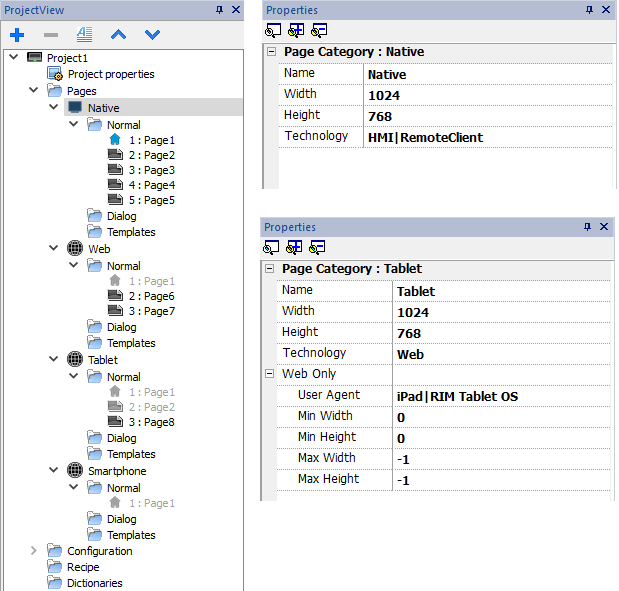Image resolution: width=619 pixels, height=591 pixels.
Task: Expand the Configuration folder
Action: tap(33, 551)
